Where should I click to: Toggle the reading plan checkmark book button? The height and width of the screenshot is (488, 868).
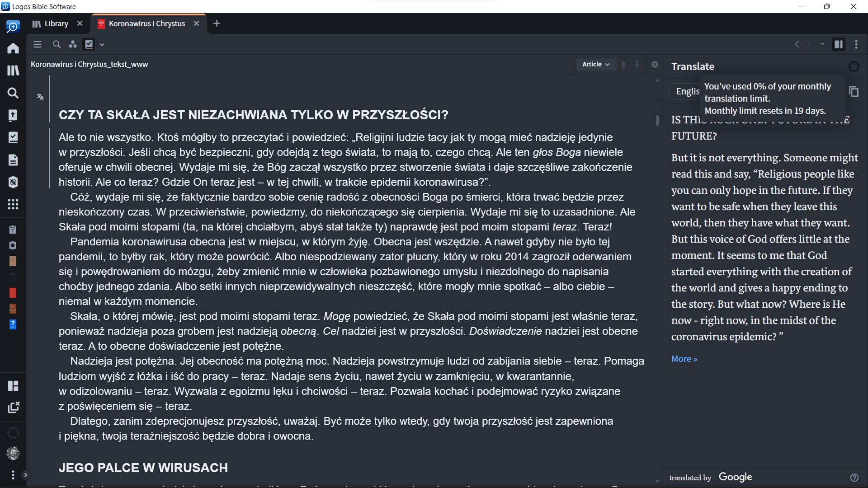[x=89, y=44]
